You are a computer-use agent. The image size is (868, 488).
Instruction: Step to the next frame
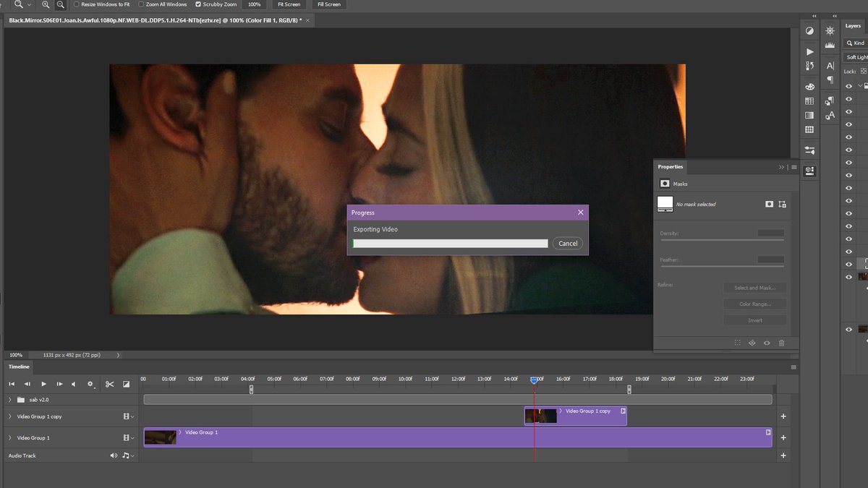coord(59,384)
